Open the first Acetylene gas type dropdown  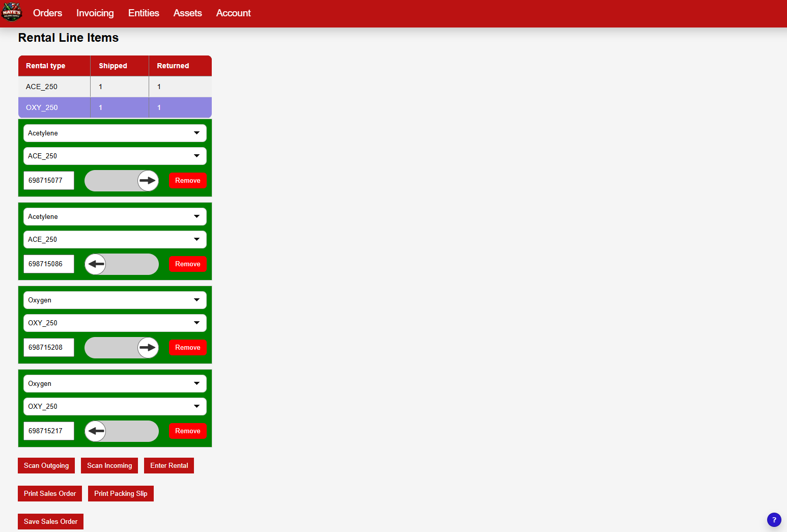coord(115,133)
